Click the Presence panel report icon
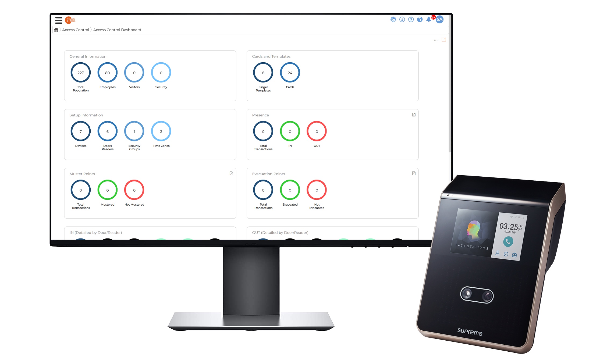 (x=413, y=115)
